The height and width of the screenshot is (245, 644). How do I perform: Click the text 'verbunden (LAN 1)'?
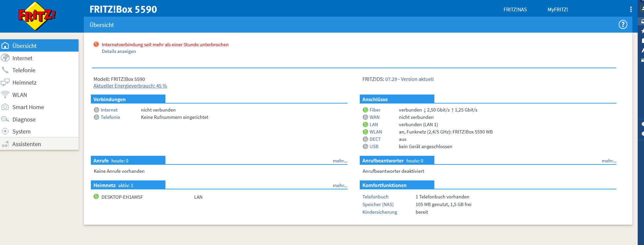coord(418,124)
